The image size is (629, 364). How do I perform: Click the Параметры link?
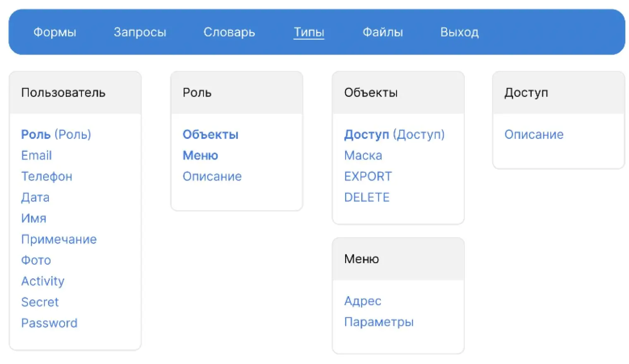tap(379, 322)
